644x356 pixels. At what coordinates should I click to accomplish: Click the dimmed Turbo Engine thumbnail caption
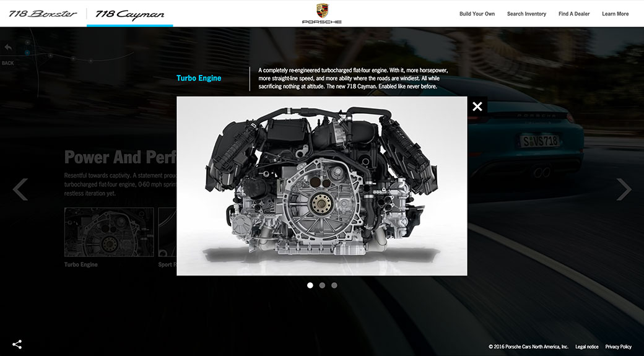pos(81,264)
